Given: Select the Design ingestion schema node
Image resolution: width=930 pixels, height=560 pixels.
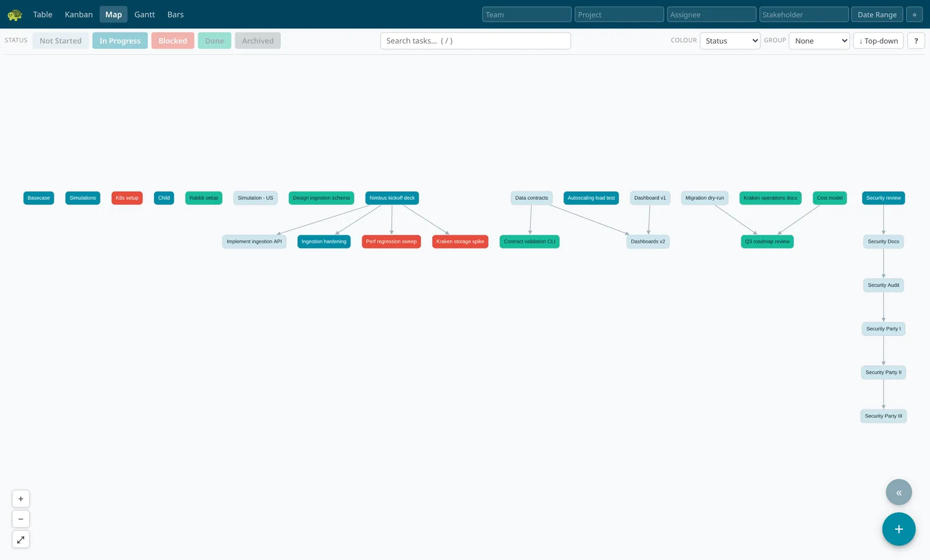Looking at the screenshot, I should click(x=321, y=198).
